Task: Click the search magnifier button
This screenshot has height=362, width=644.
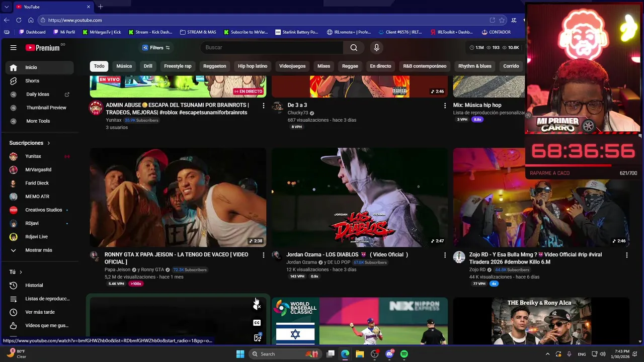Action: click(x=354, y=47)
